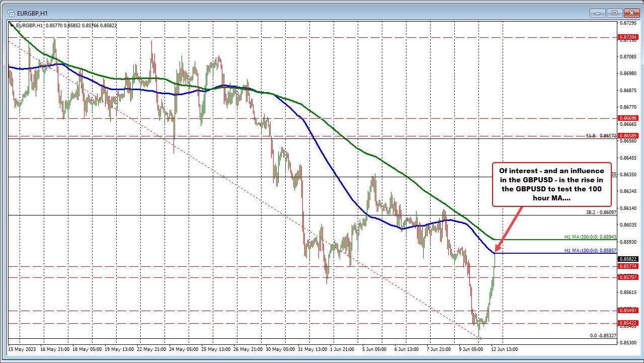Select the 0.85422 red price level tag

[628, 323]
